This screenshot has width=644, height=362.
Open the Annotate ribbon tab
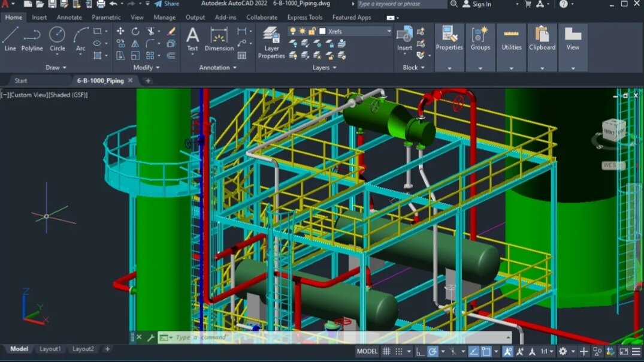coord(69,17)
